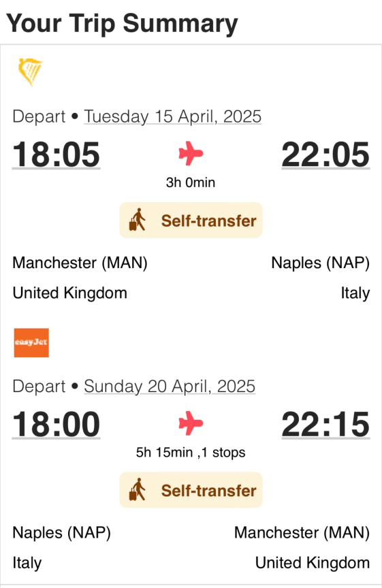This screenshot has width=382, height=588.
Task: Click the easyJet orange airline logo
Action: coord(31,343)
